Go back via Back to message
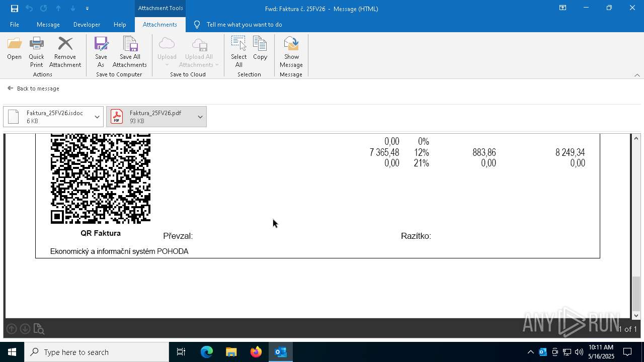Screen dimensions: 644x362 coord(34,88)
